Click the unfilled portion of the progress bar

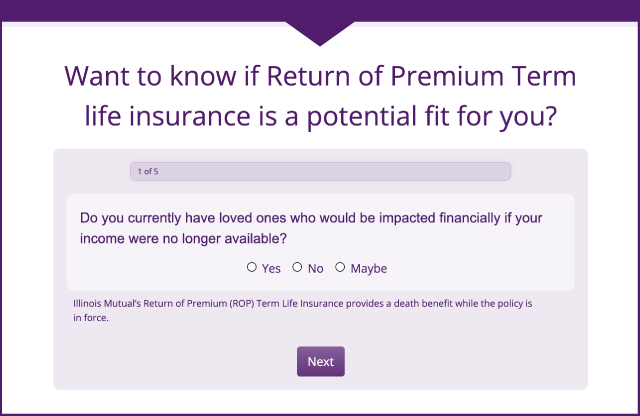click(x=335, y=171)
